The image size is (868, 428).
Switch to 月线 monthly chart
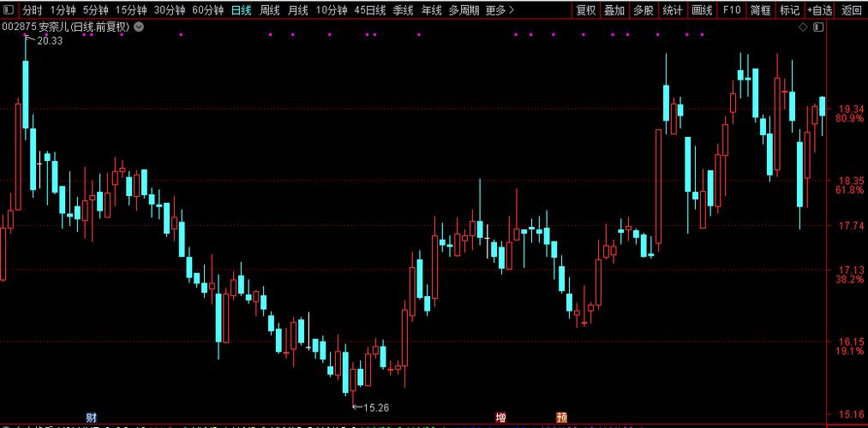(x=298, y=10)
